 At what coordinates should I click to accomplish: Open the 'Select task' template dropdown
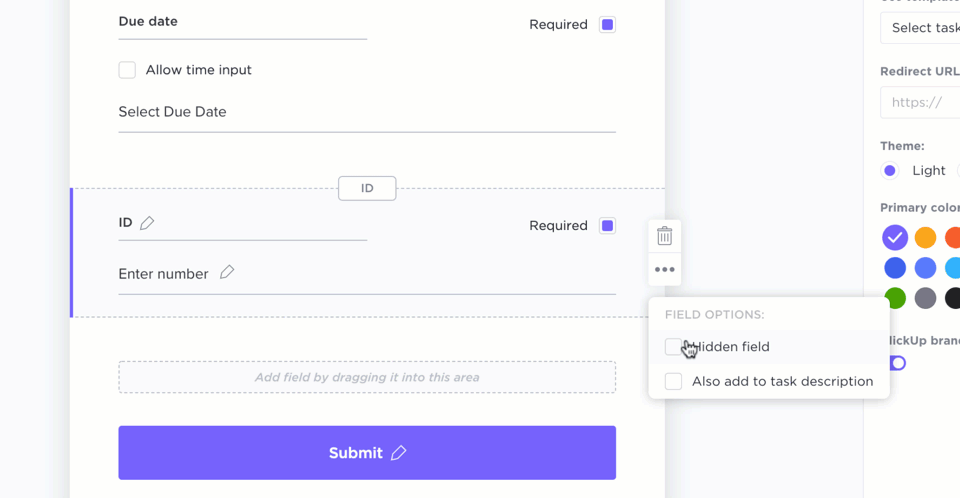920,28
